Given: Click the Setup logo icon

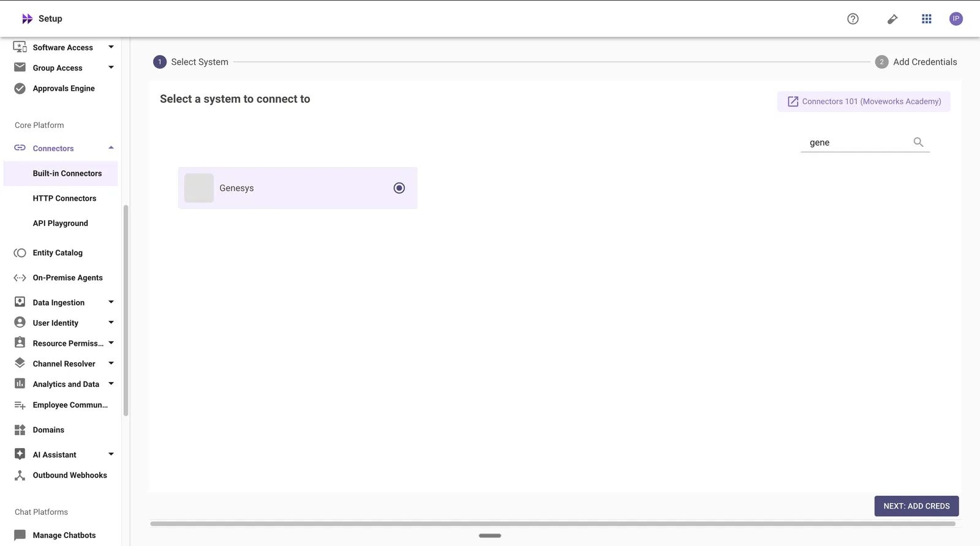Looking at the screenshot, I should point(27,19).
